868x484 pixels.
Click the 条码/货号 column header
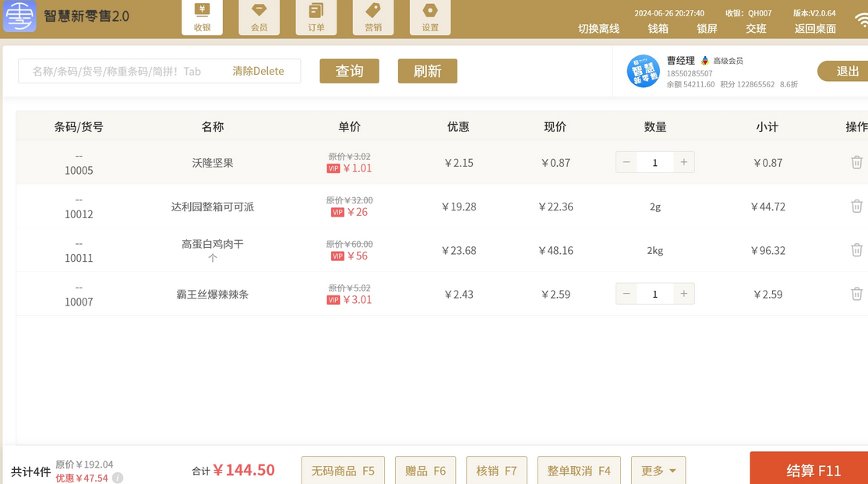(79, 127)
